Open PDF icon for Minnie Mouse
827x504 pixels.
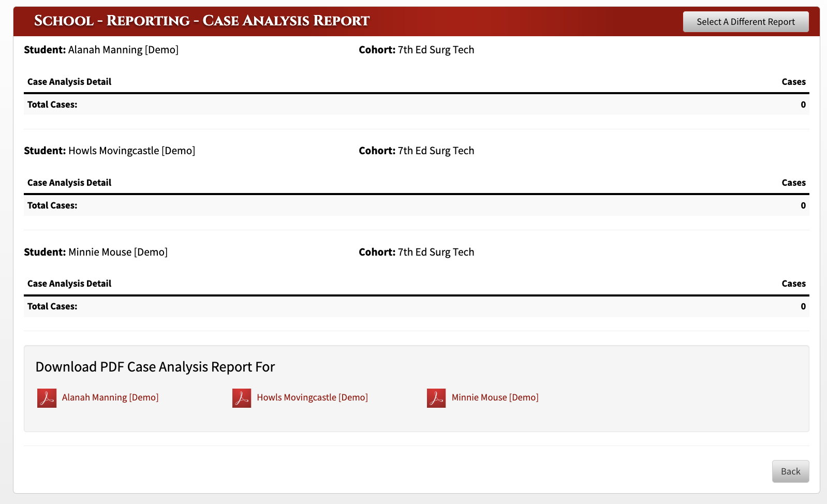click(436, 398)
